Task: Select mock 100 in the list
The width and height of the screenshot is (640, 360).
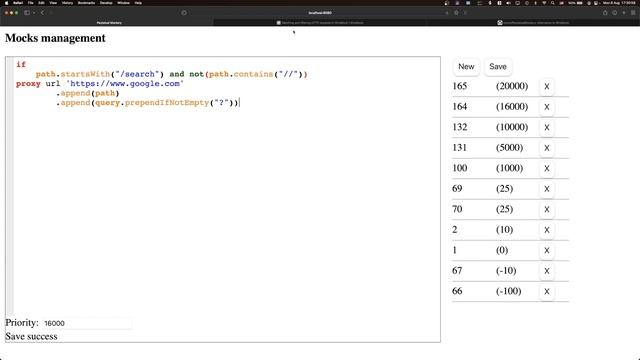Action: pyautogui.click(x=460, y=168)
